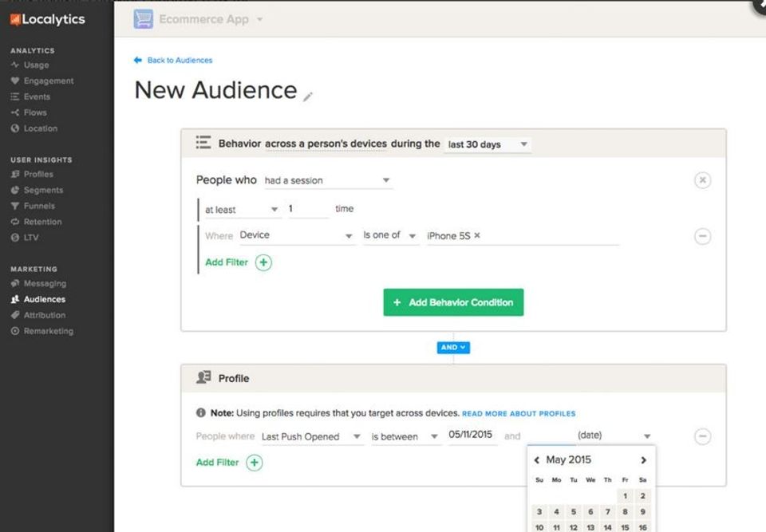This screenshot has height=532, width=766.
Task: Open the Ecommerce App cart icon
Action: pyautogui.click(x=143, y=19)
